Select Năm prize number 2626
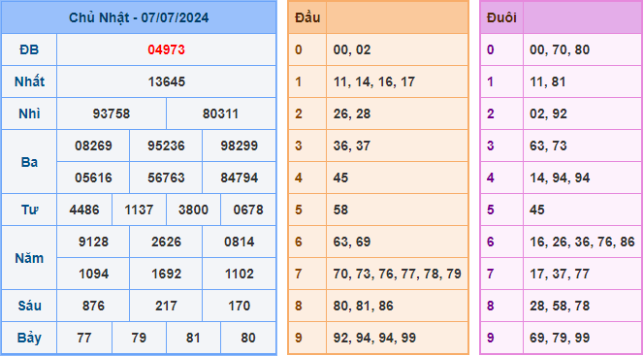This screenshot has height=356, width=644. pos(167,242)
